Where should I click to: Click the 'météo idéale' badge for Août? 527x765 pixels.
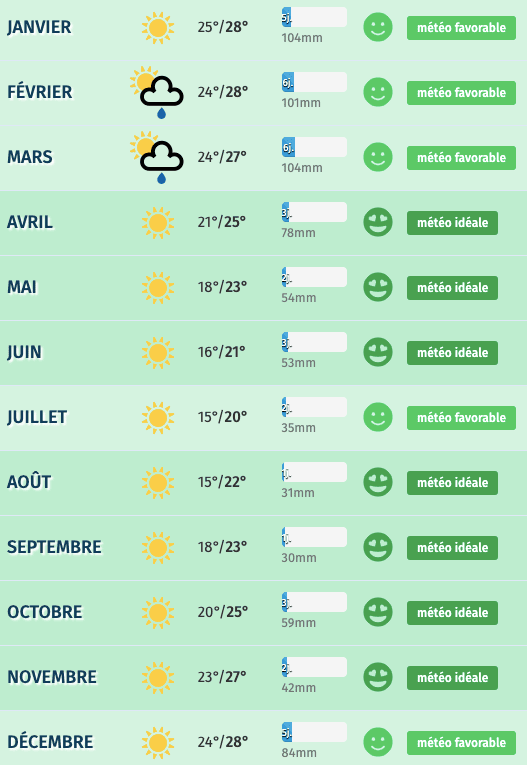452,483
